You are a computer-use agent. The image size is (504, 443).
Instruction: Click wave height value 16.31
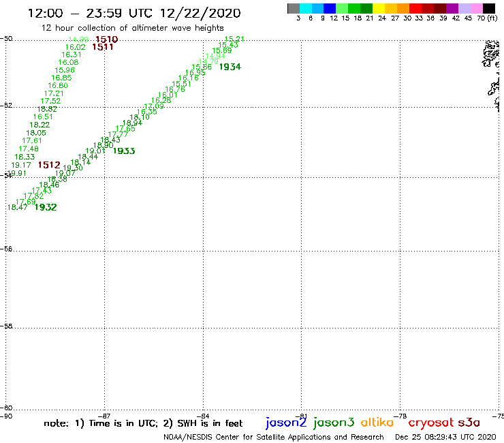(72, 55)
